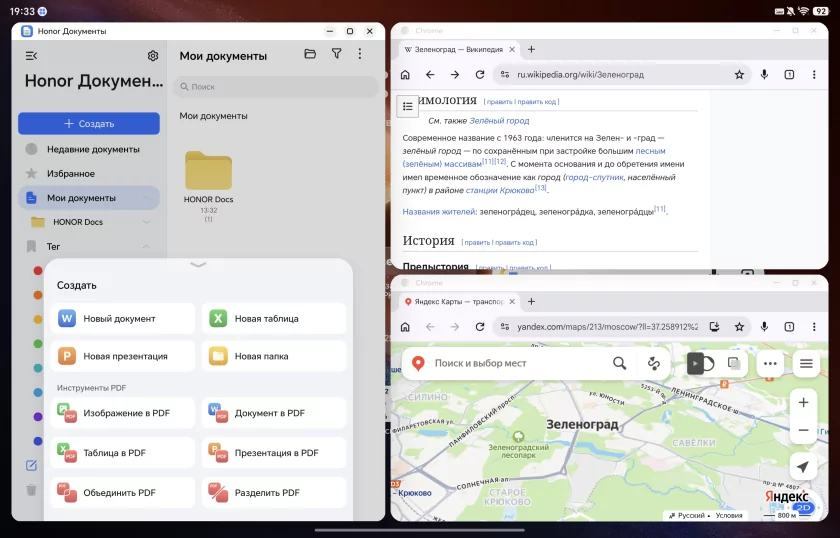Open Условия link on Yandex map
Screen dimensions: 840x538
[x=729, y=515]
